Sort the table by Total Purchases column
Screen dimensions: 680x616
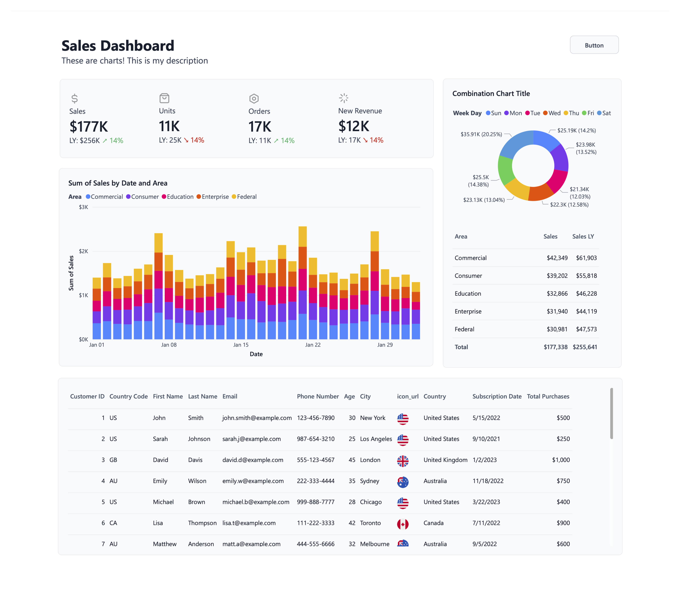tap(548, 397)
